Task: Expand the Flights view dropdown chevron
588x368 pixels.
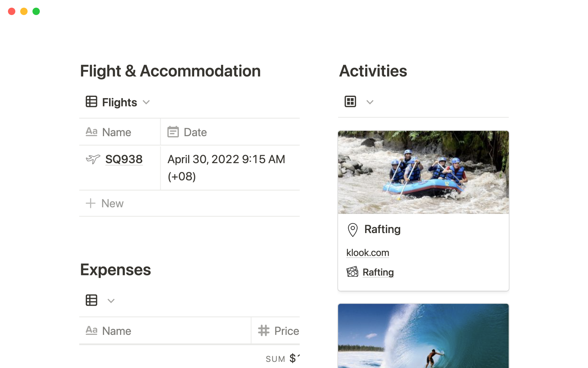Action: click(146, 102)
